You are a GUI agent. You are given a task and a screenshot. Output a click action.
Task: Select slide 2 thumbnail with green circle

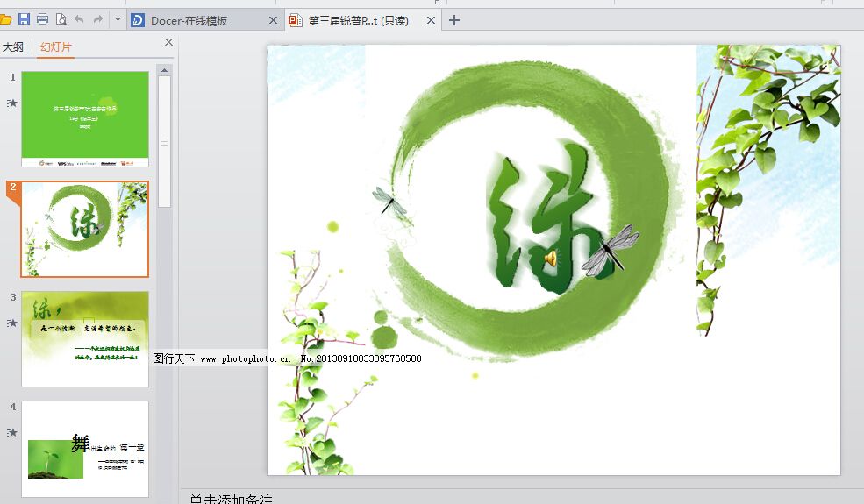click(x=85, y=229)
